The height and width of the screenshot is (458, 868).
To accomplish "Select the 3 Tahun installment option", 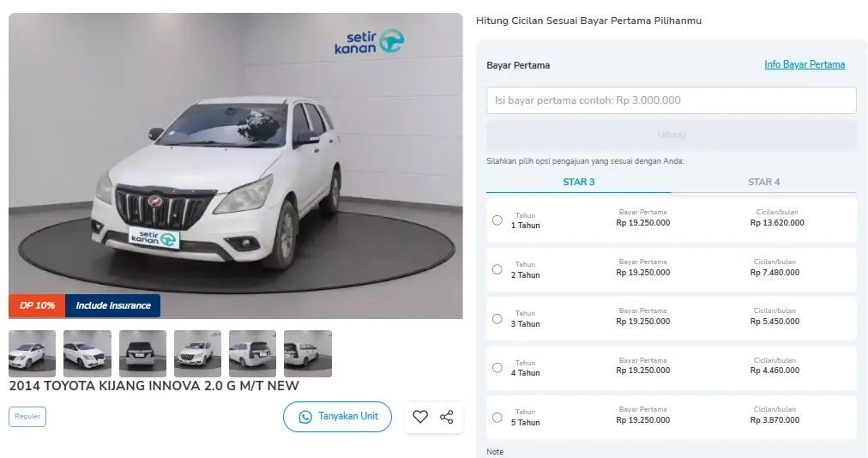I will point(497,319).
